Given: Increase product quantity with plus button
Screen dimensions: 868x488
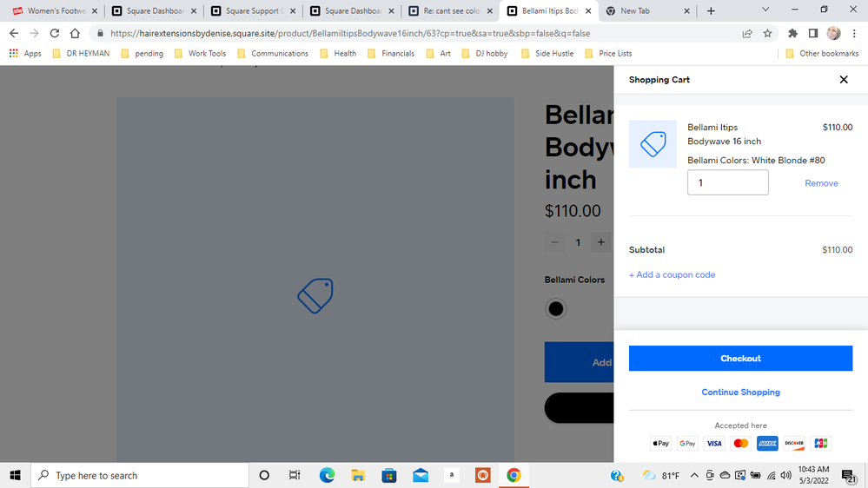Looking at the screenshot, I should [600, 242].
